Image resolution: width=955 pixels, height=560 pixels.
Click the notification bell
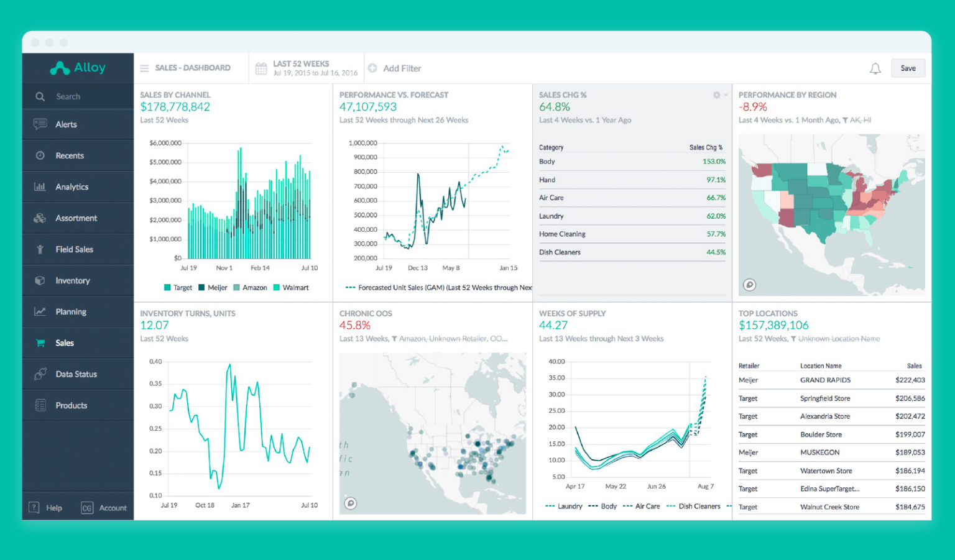pos(875,68)
